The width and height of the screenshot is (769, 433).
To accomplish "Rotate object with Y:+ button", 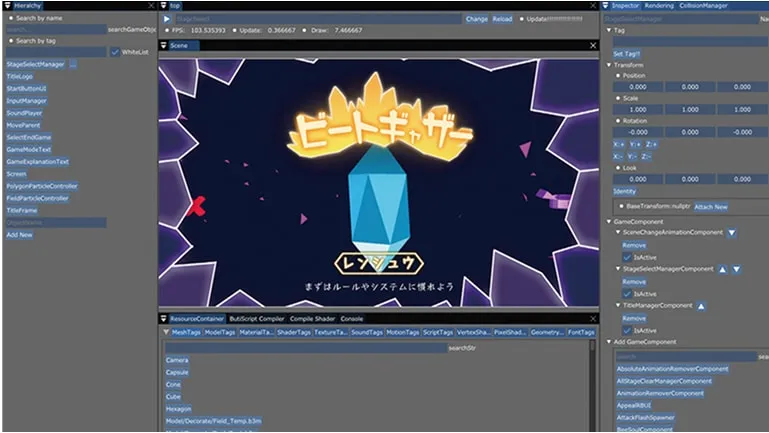I will [x=635, y=144].
